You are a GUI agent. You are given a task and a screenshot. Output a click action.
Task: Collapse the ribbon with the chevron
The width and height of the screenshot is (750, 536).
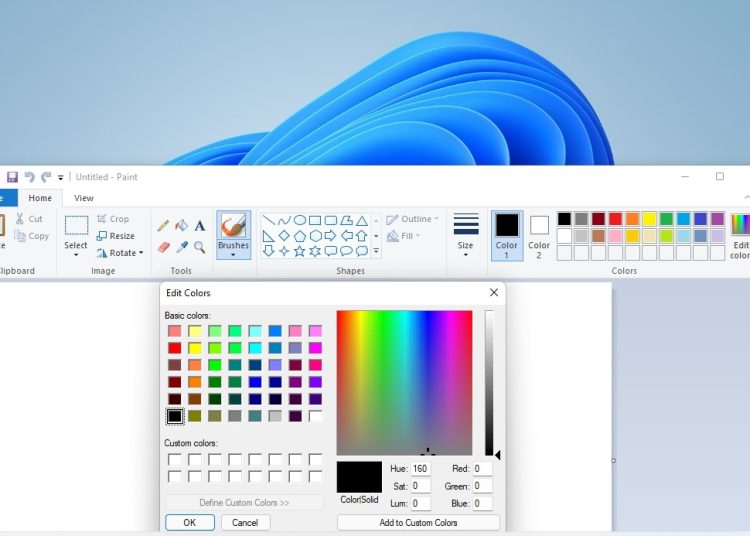[x=747, y=197]
